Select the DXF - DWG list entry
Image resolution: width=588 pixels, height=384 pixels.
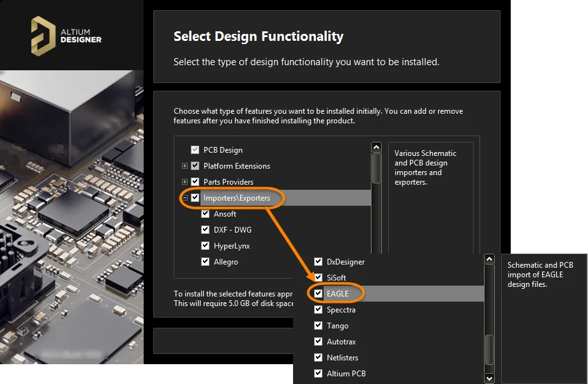tap(232, 230)
